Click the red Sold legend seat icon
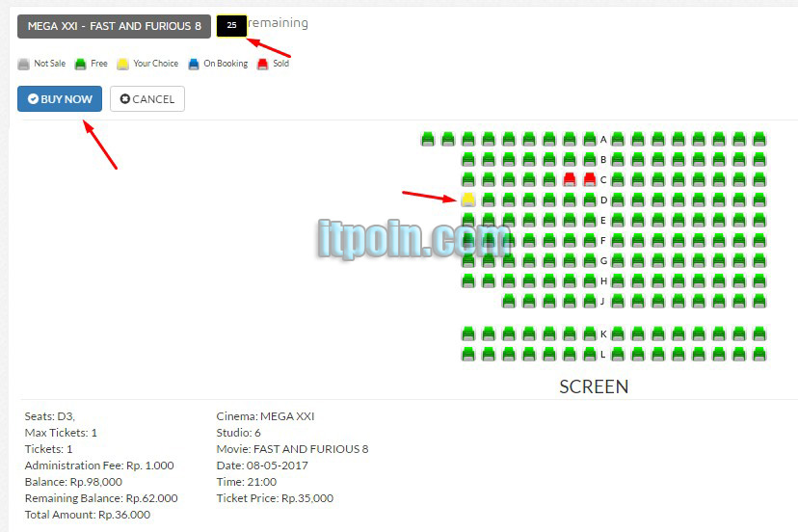This screenshot has height=532, width=798. (x=262, y=65)
